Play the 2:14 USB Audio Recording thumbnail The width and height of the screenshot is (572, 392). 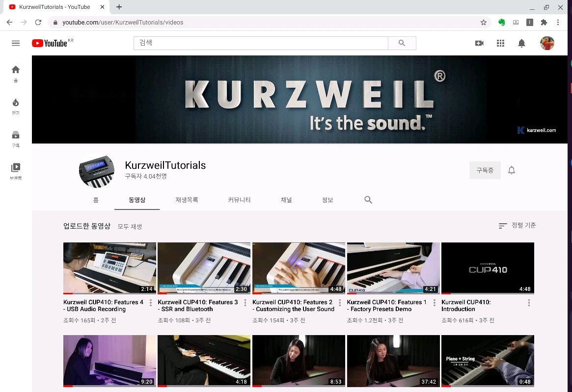point(109,268)
